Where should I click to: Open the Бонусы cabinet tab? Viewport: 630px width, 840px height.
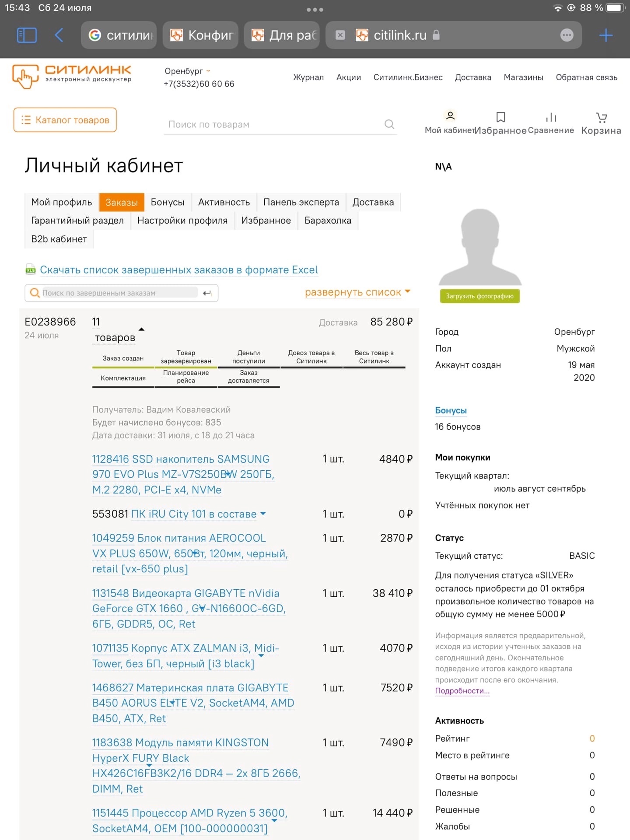tap(168, 202)
